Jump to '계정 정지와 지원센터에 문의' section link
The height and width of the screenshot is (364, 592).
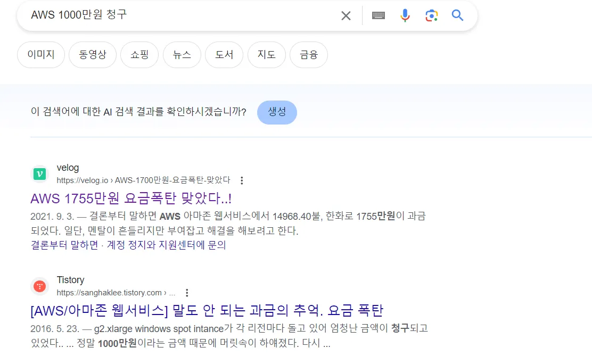[167, 245]
